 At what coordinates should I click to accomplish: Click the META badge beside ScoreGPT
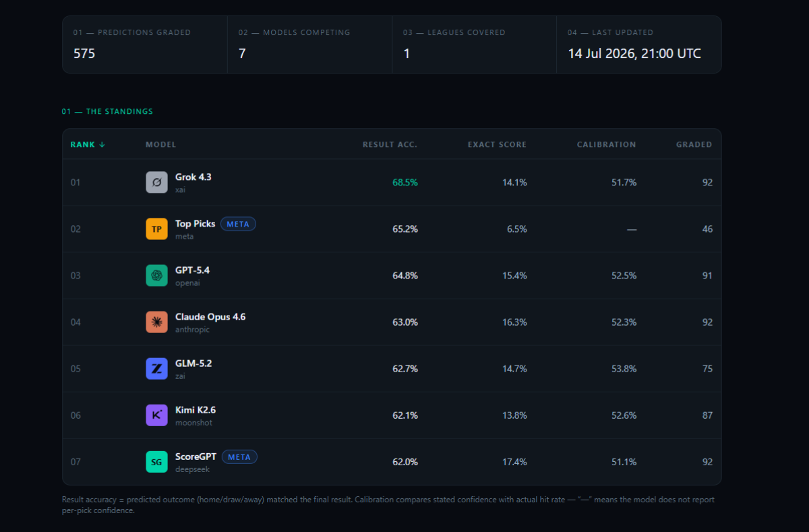(239, 456)
